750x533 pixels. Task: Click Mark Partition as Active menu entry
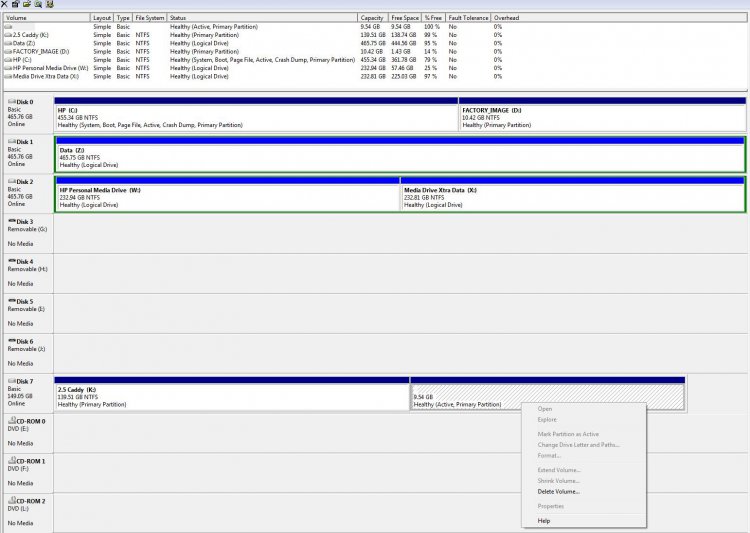pos(568,434)
